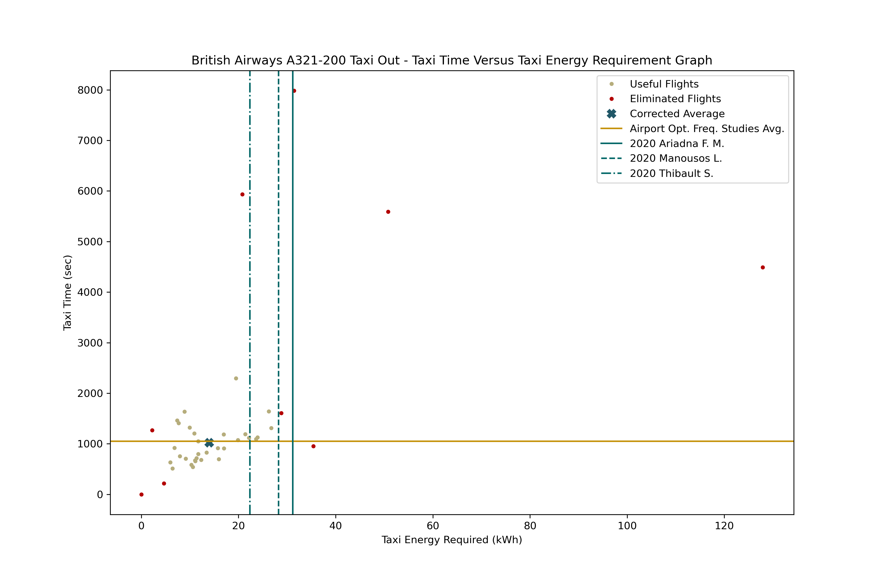This screenshot has height=588, width=882.
Task: Click the 'Taxi Energy Required (kWh)' axis label
Action: click(x=452, y=540)
